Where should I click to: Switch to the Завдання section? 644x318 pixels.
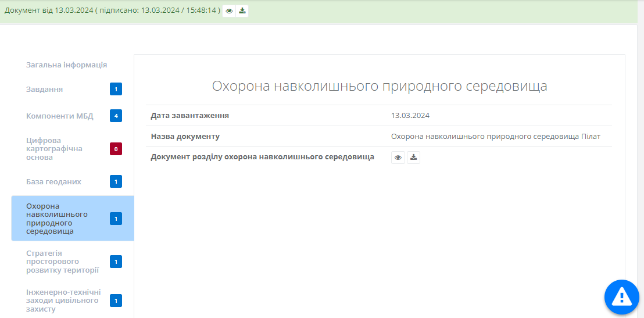45,90
